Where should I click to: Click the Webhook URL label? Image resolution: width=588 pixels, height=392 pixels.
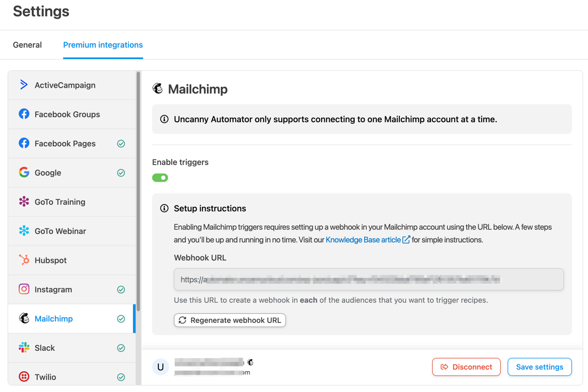click(200, 258)
